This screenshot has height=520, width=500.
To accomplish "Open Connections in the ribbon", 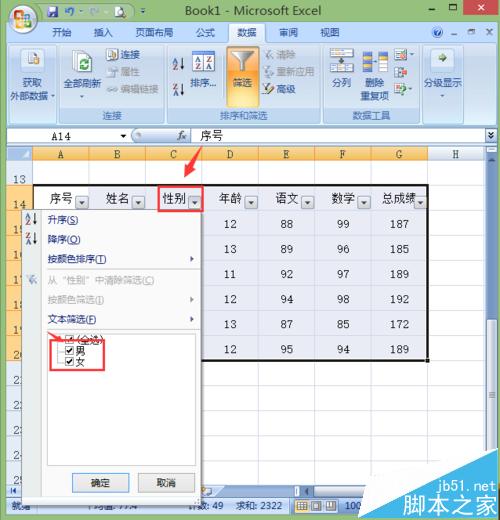I will pos(123,54).
